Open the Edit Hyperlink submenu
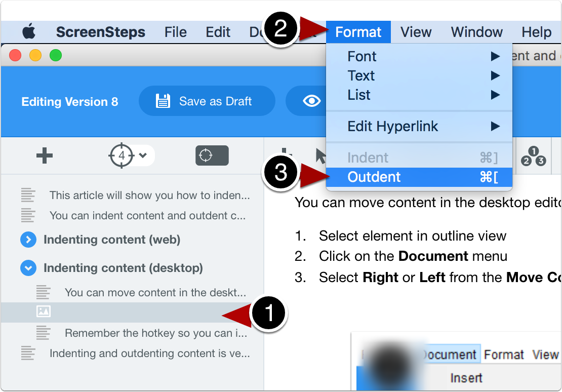 point(419,126)
